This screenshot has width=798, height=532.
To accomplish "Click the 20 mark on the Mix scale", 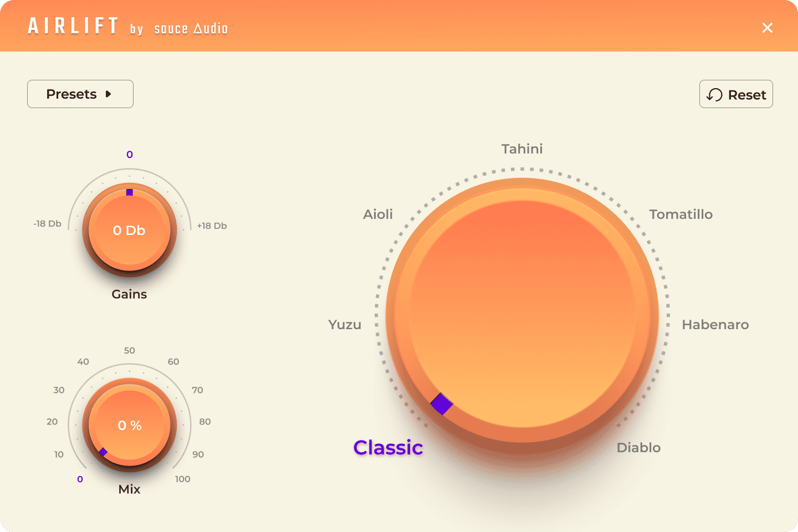I will point(52,422).
